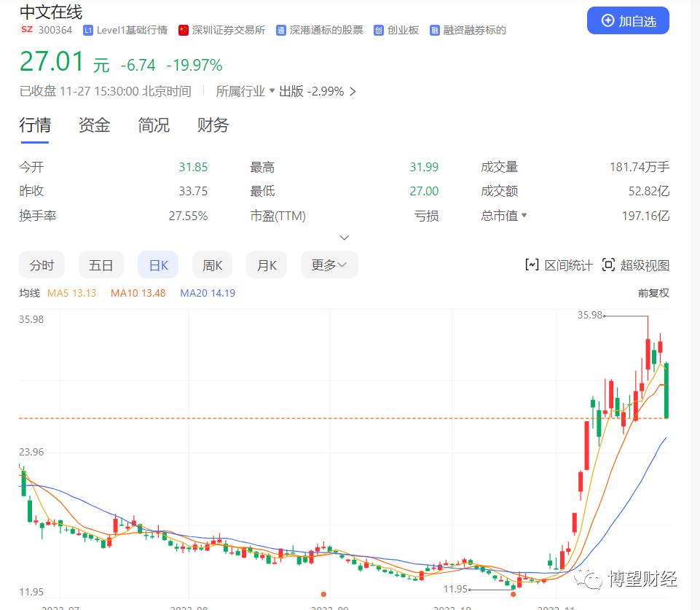Switch to the 财务 tab
Image resolution: width=700 pixels, height=610 pixels.
(213, 125)
